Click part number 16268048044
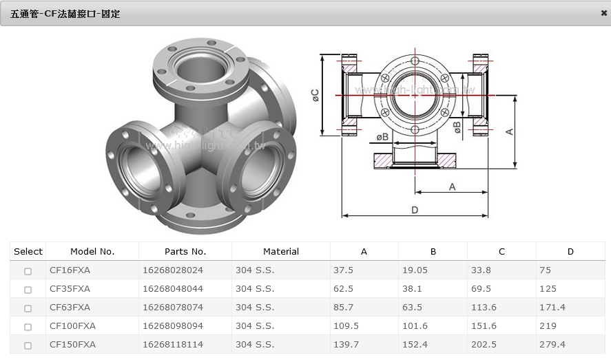The width and height of the screenshot is (611, 364). click(x=173, y=289)
